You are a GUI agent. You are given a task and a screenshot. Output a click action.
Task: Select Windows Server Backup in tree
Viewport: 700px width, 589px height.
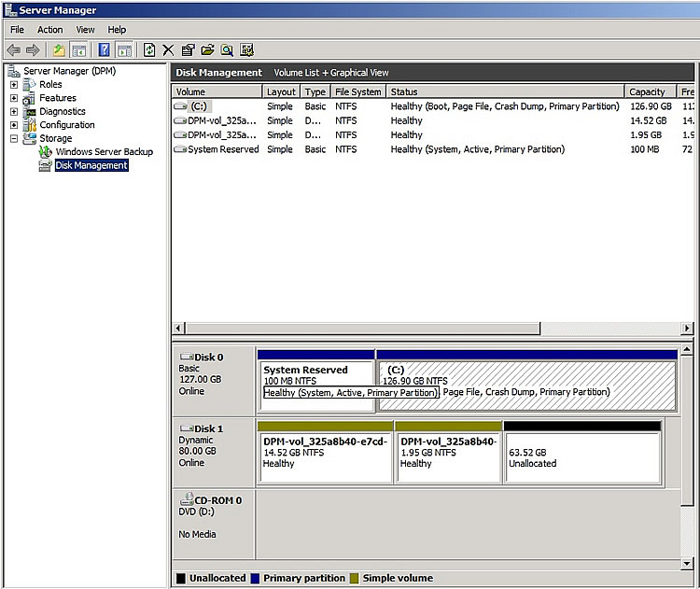tap(104, 152)
